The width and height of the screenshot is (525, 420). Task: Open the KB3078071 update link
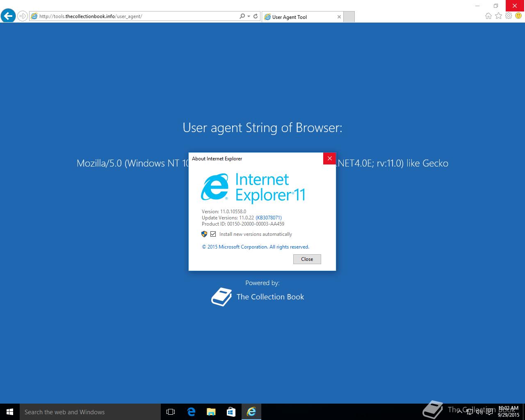[269, 218]
